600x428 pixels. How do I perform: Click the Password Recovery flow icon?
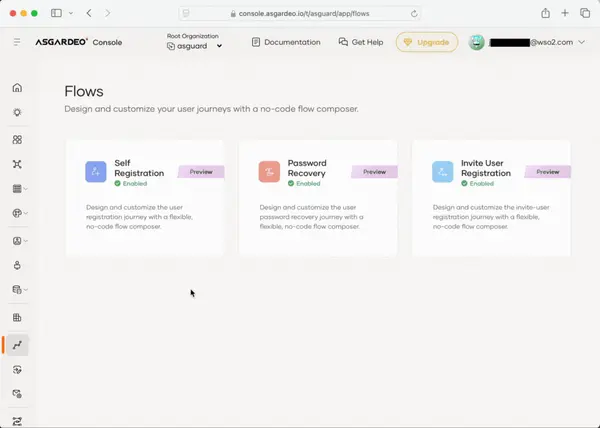pos(269,172)
